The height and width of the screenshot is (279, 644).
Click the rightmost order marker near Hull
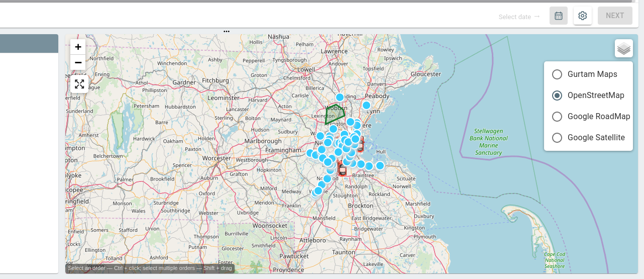point(380,165)
